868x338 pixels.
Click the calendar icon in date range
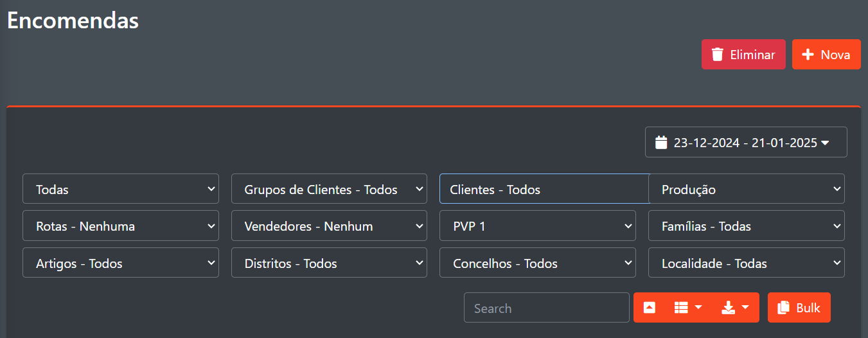point(661,142)
